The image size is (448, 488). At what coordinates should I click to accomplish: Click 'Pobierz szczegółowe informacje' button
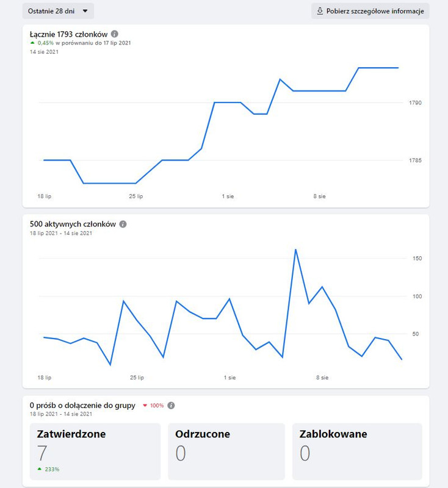pos(370,11)
